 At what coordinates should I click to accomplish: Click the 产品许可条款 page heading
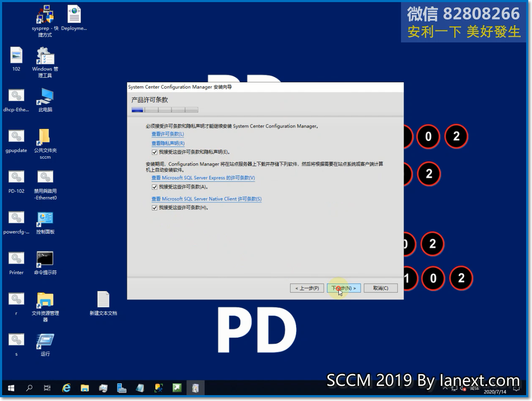click(149, 100)
